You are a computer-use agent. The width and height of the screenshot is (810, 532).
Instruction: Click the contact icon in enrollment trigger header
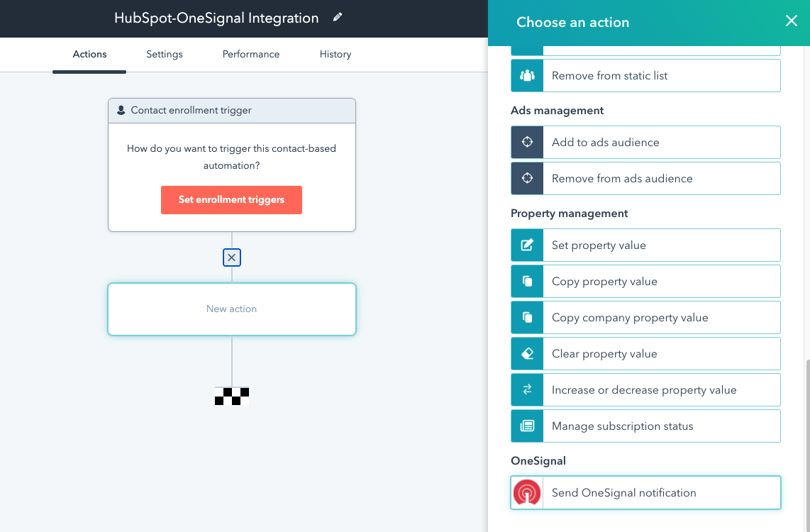(121, 110)
